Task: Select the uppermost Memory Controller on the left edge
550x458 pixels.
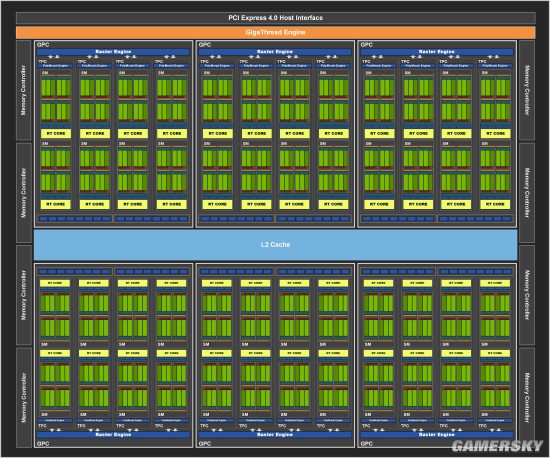Action: [x=24, y=90]
